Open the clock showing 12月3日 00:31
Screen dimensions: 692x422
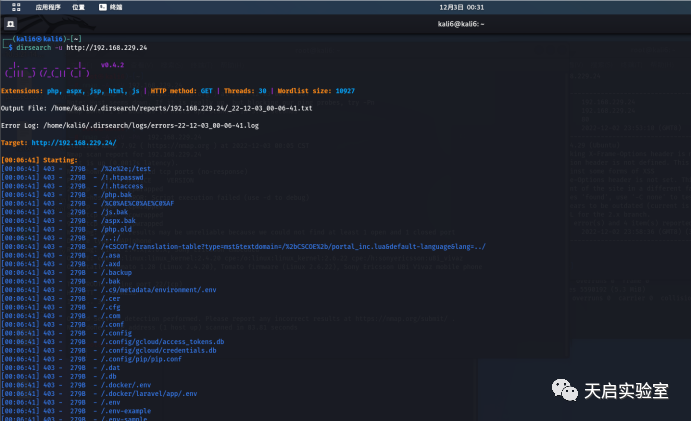tap(461, 8)
